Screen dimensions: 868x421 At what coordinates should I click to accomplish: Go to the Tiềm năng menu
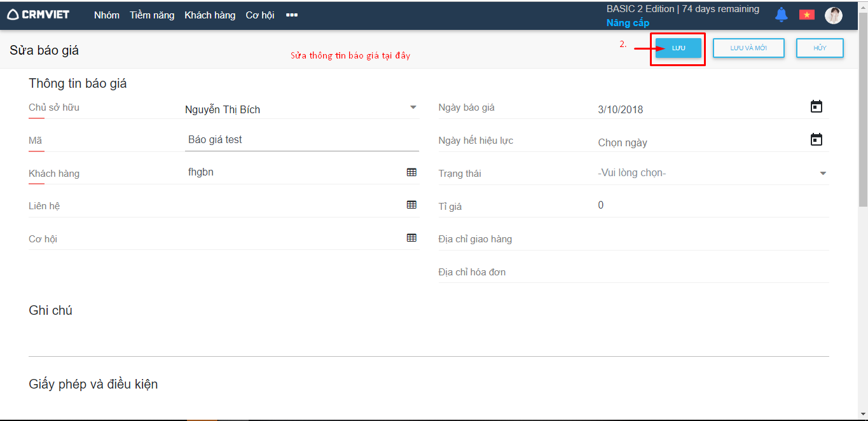point(152,15)
